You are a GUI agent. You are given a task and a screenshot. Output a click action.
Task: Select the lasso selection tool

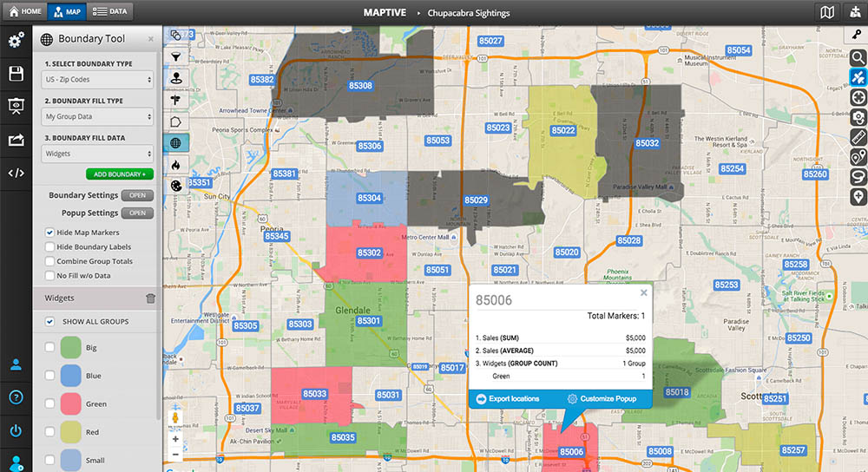coord(858,177)
